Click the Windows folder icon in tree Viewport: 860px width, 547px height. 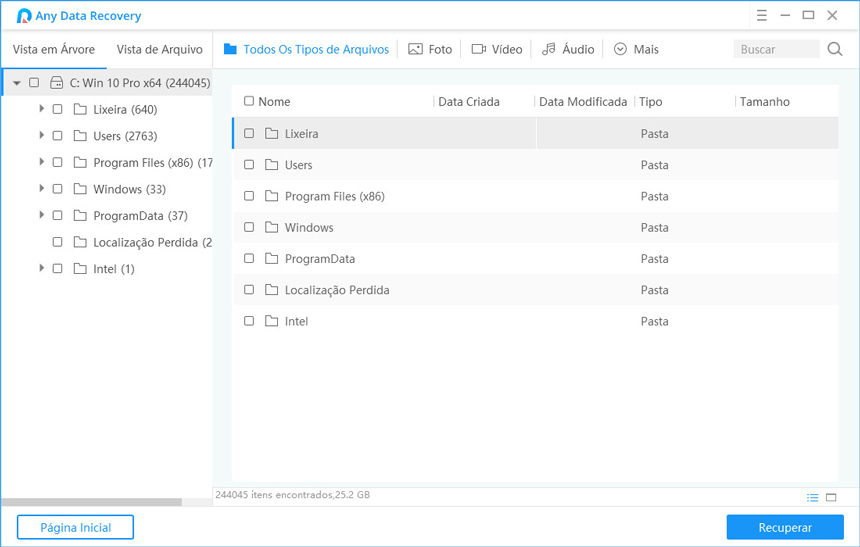pos(80,189)
